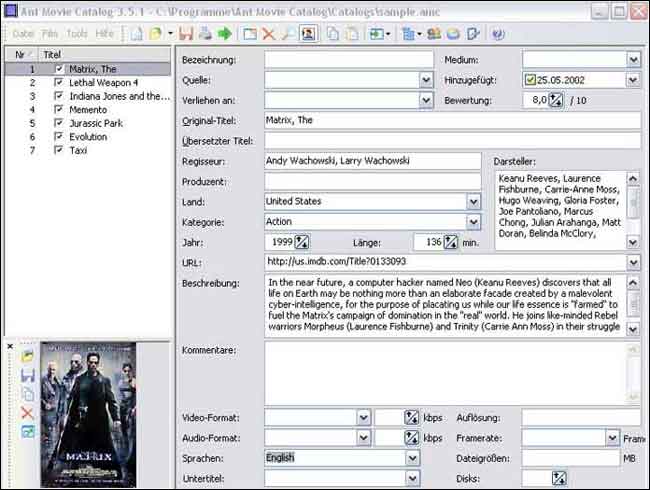Click the copy picture icon beside poster
The width and height of the screenshot is (650, 490).
point(27,394)
